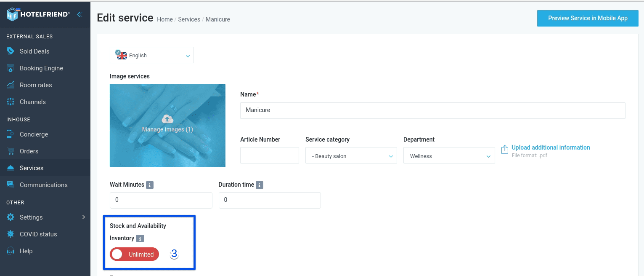Click Home breadcrumb link
Viewport: 644px width, 276px height.
165,19
